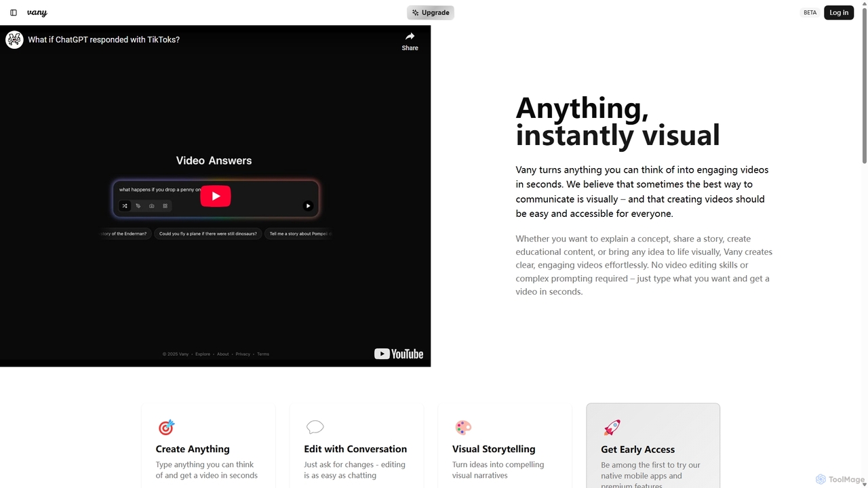The width and height of the screenshot is (868, 488).
Task: Select 'Could you fly a plane' suggestion chip
Action: pyautogui.click(x=208, y=234)
